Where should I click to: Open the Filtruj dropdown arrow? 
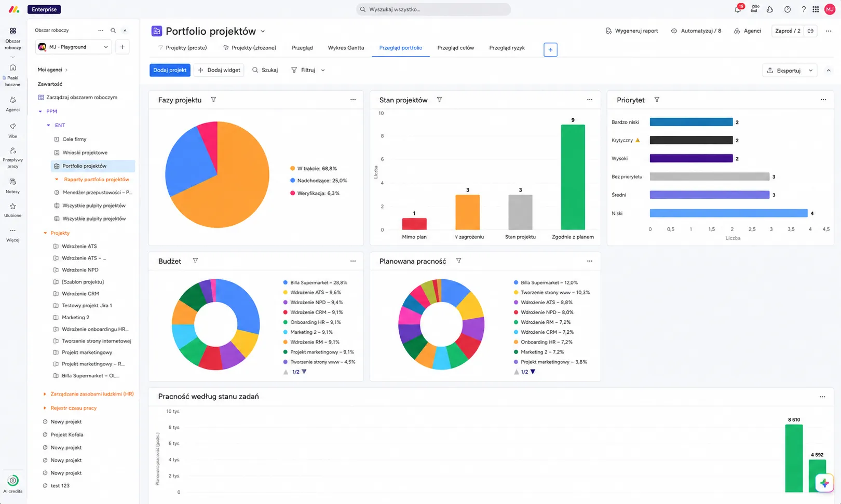(x=323, y=70)
